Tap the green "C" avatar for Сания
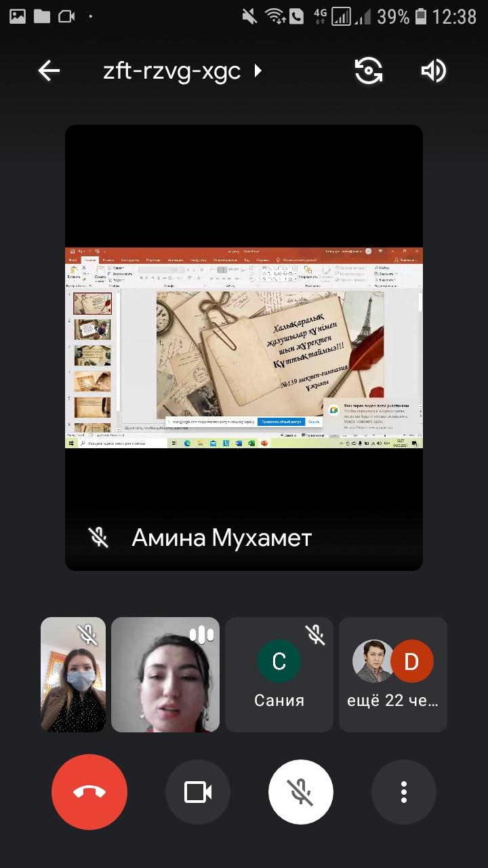 [279, 661]
